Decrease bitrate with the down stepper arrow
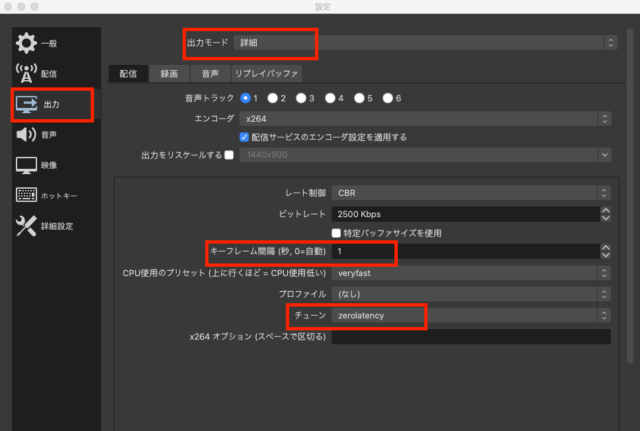The width and height of the screenshot is (640, 431). (606, 218)
